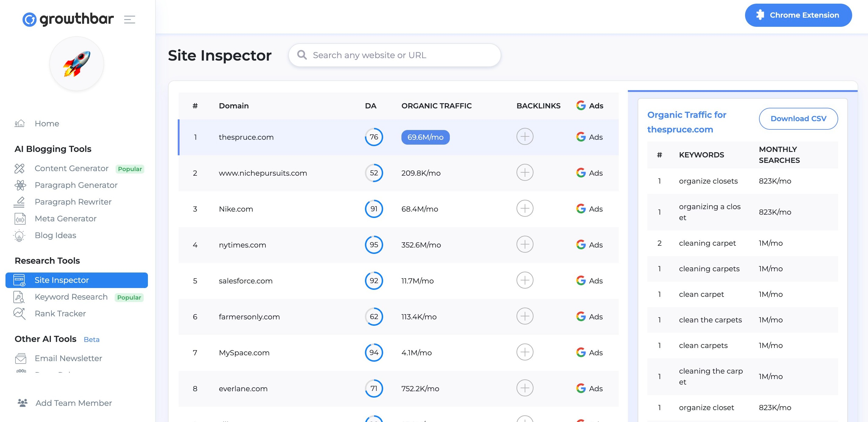The width and height of the screenshot is (868, 422).
Task: Open Google Ads for farmersonly.com
Action: click(589, 317)
